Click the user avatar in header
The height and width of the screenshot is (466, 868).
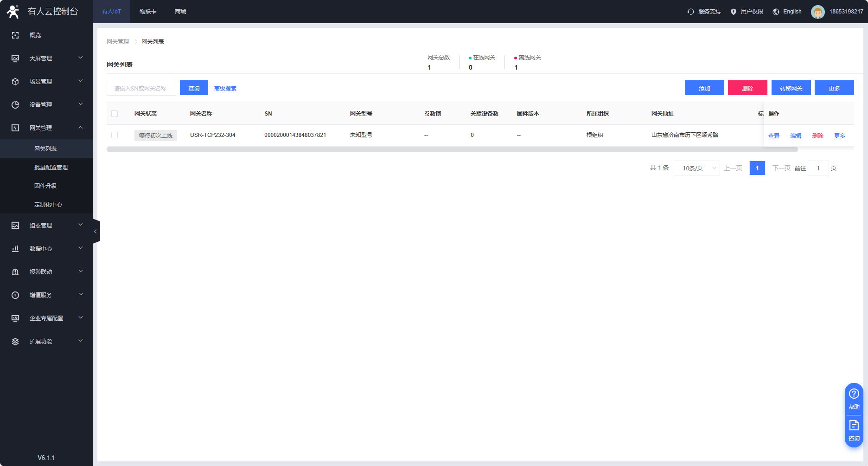tap(817, 12)
